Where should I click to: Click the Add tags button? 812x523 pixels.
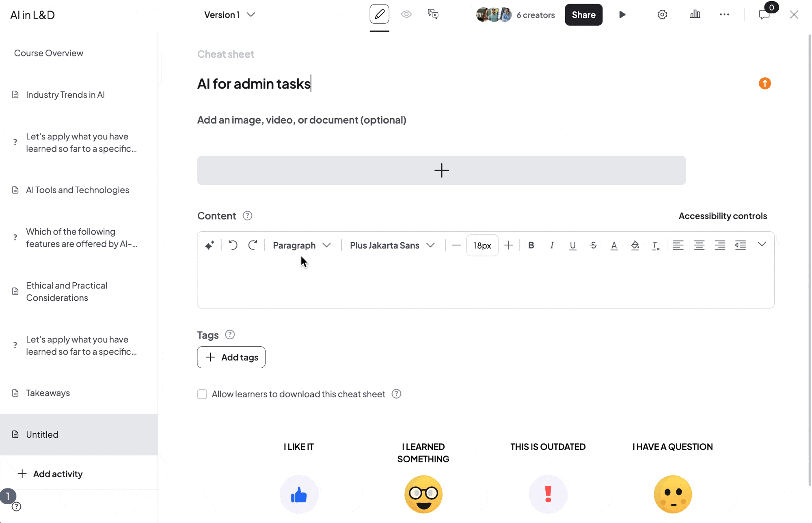[x=231, y=357]
